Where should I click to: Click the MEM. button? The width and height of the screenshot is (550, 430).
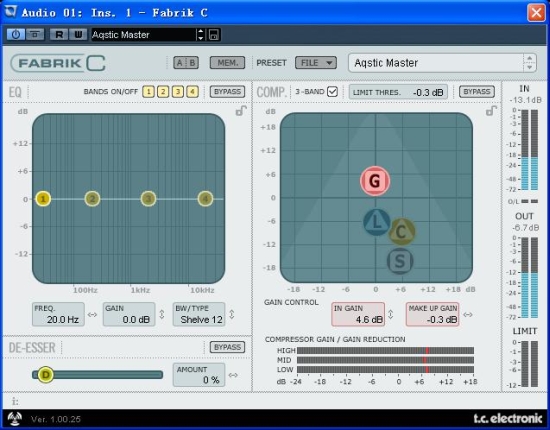tap(227, 63)
